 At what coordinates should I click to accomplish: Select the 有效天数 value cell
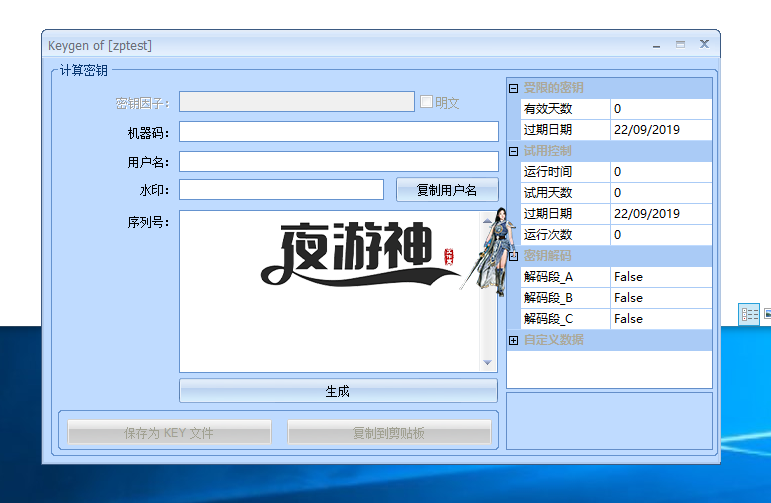661,109
